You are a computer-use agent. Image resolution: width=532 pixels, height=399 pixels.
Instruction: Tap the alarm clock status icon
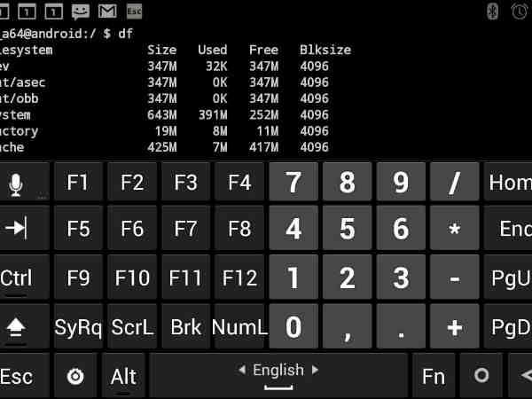click(x=520, y=12)
